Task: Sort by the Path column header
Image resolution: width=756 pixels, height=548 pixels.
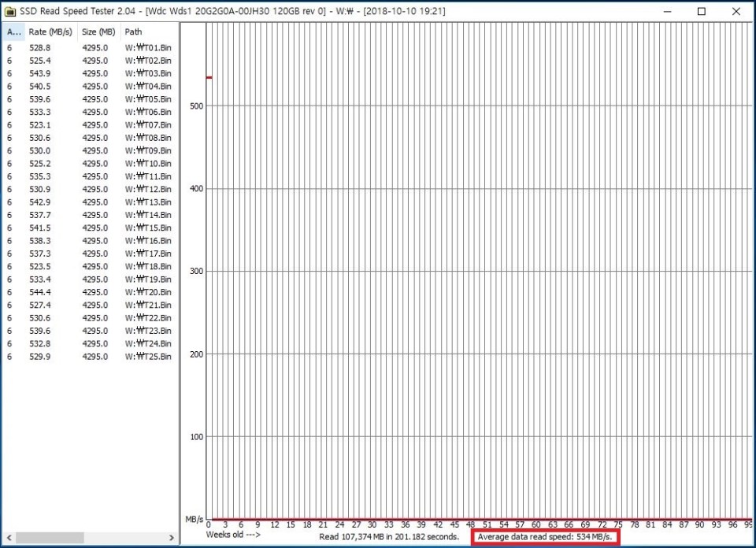Action: point(149,31)
